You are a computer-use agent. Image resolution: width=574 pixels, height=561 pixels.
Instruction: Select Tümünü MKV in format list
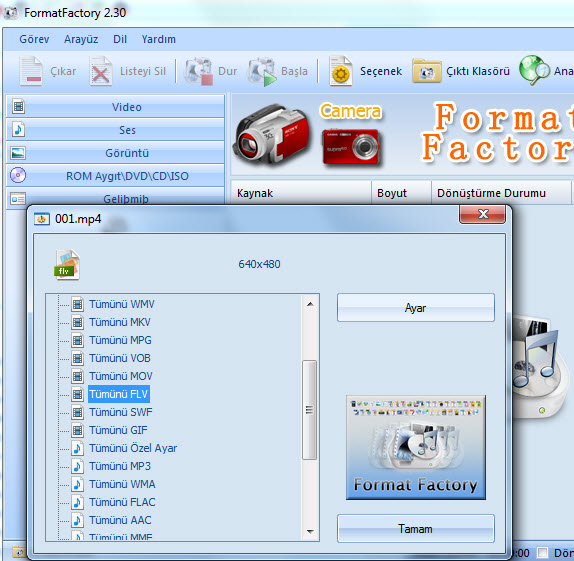click(x=120, y=322)
